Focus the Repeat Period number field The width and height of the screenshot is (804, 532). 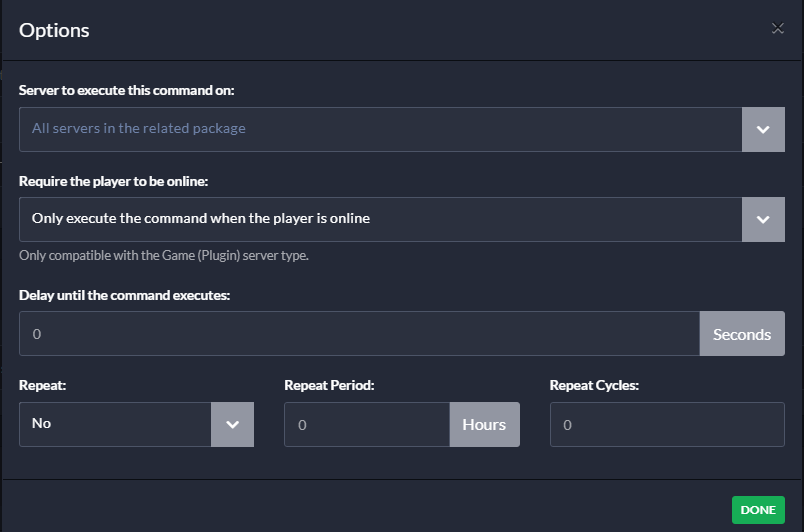[367, 424]
